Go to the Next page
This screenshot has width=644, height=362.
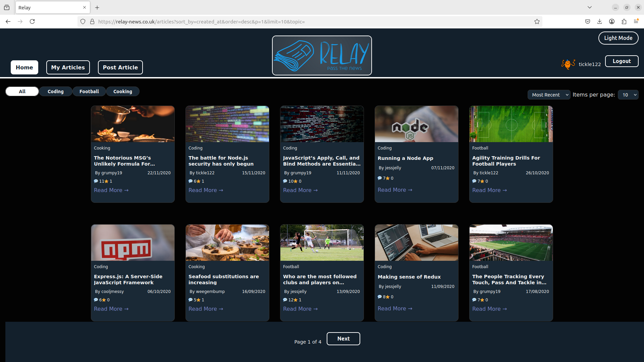point(343,339)
